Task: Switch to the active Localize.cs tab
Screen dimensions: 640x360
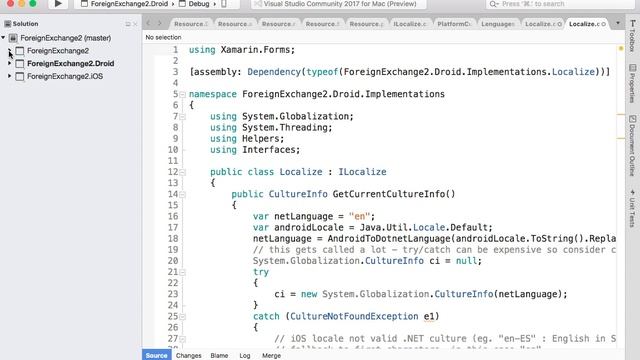Action: point(584,24)
